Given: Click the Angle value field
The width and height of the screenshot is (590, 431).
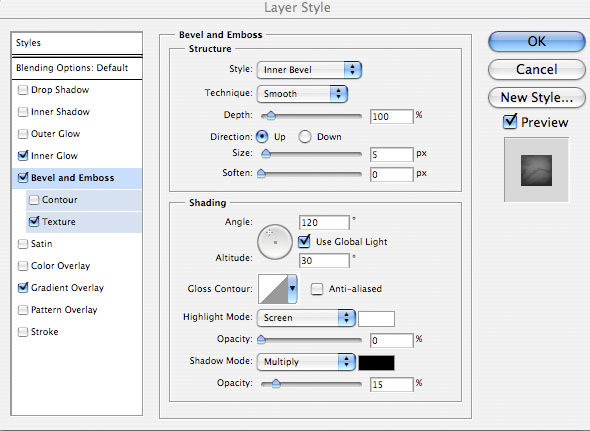Looking at the screenshot, I should click(324, 222).
